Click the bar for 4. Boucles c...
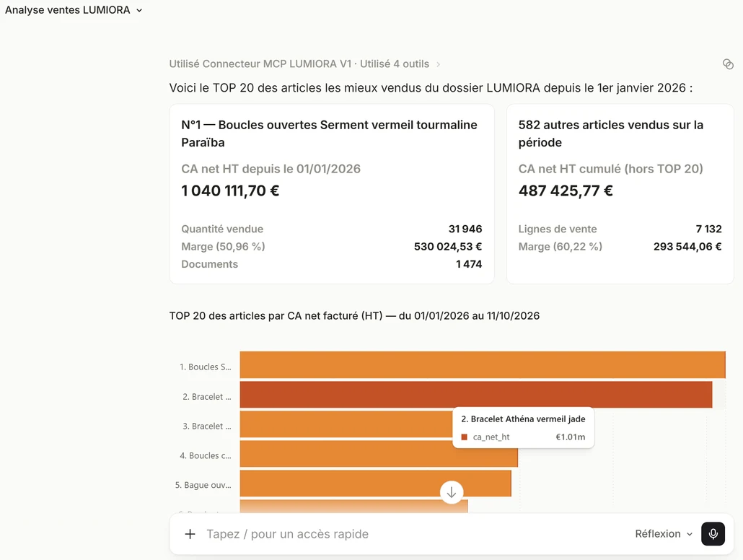 [x=379, y=454]
